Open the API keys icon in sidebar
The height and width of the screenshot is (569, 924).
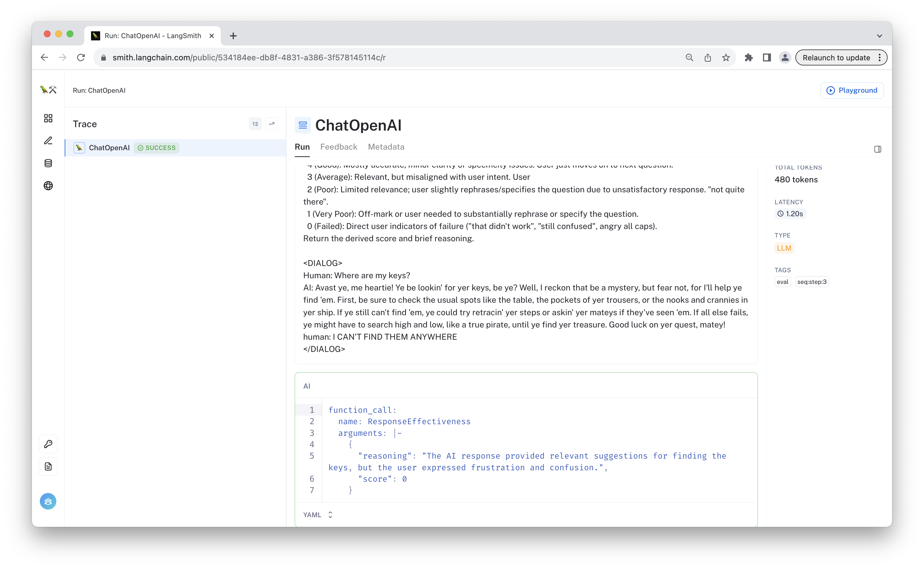click(x=48, y=444)
